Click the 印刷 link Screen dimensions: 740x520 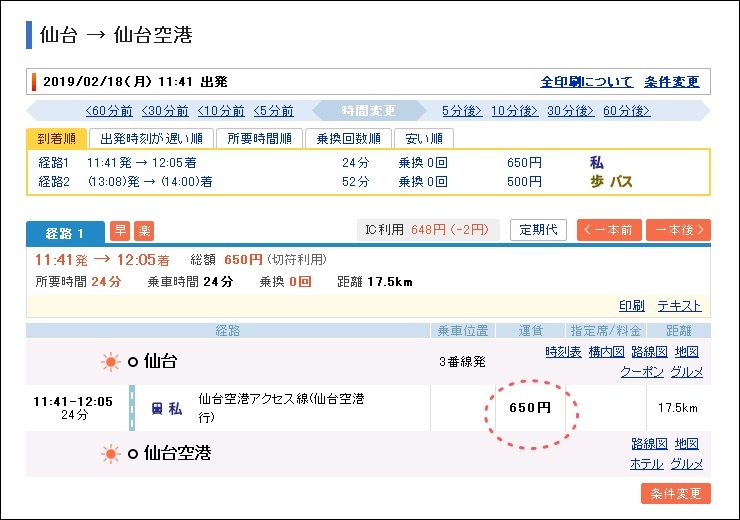tap(632, 306)
